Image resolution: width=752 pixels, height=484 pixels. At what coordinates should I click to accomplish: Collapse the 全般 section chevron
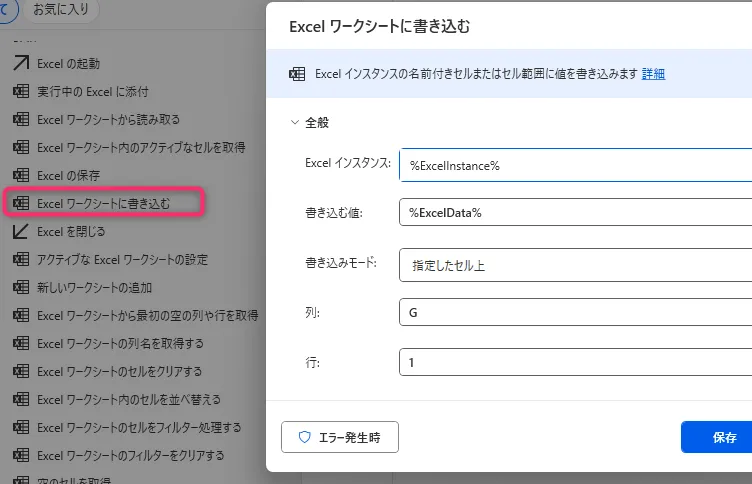(294, 123)
